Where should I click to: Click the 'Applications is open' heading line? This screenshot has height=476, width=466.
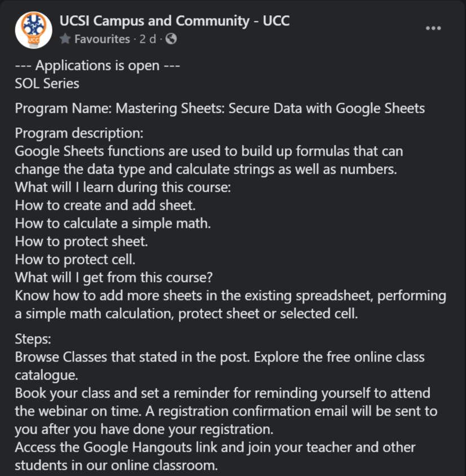(x=97, y=65)
